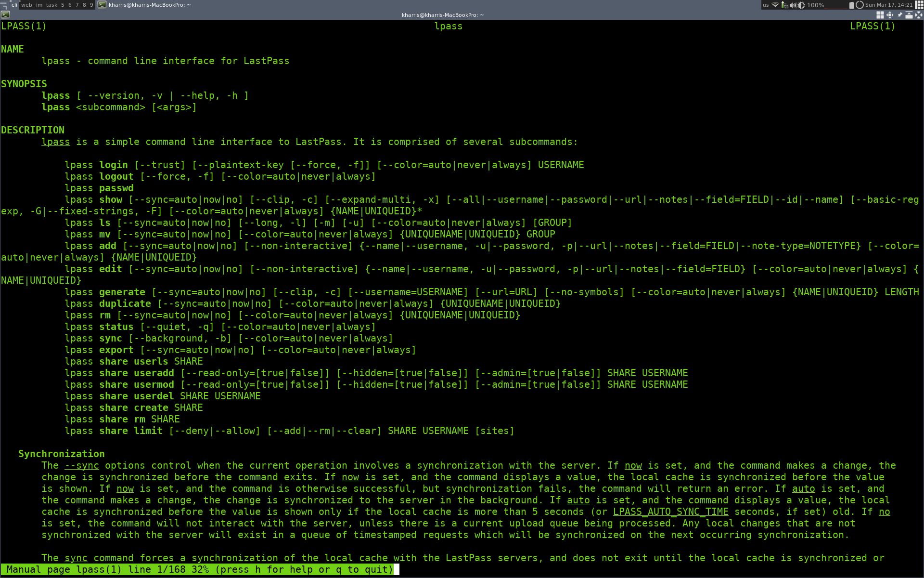Click the brightness sun icon
The image size is (924, 578).
(801, 5)
